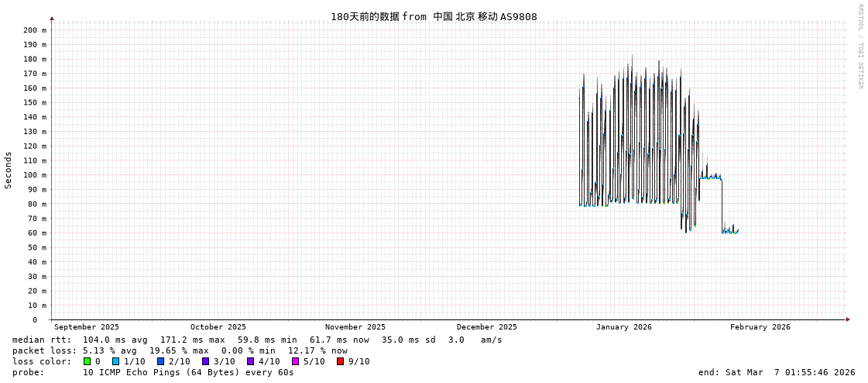Image resolution: width=868 pixels, height=383 pixels.
Task: Click the 200 m y-axis tick label
Action: (x=34, y=30)
